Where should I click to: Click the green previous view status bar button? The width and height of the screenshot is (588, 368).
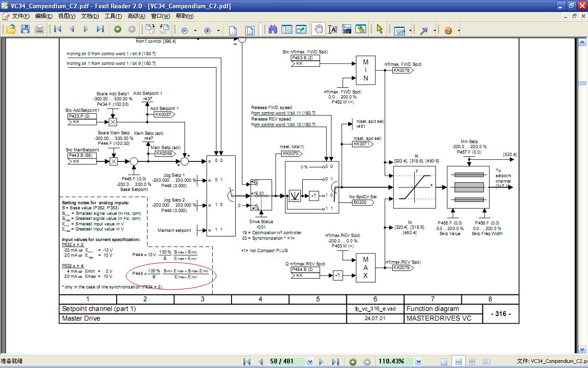coord(353,362)
